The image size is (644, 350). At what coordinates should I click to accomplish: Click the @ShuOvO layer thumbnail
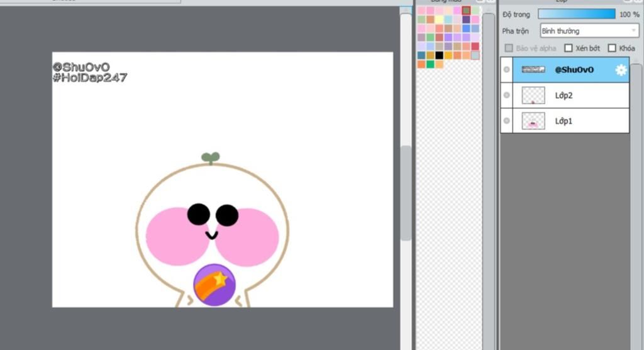pyautogui.click(x=533, y=69)
